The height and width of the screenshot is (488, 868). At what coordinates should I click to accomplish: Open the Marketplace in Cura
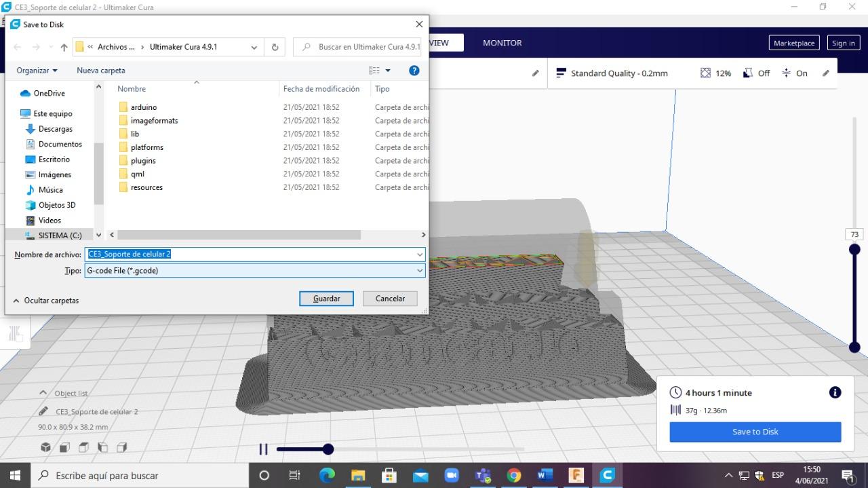tap(794, 43)
